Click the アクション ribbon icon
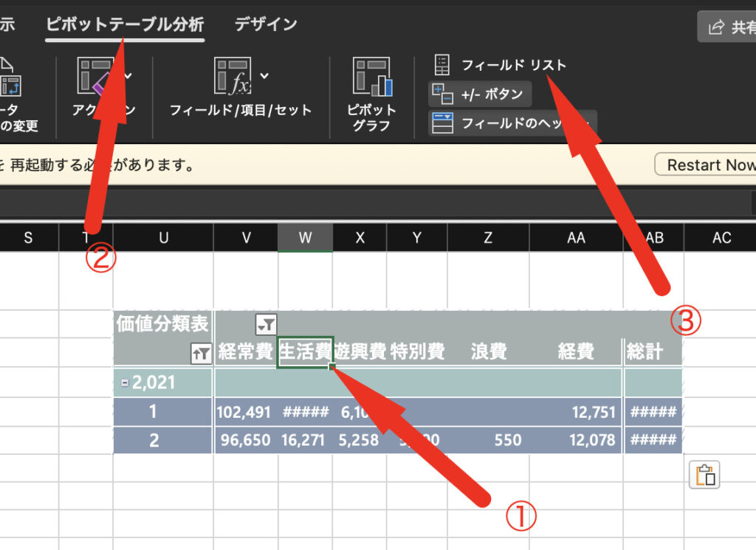This screenshot has height=550, width=756. click(96, 77)
